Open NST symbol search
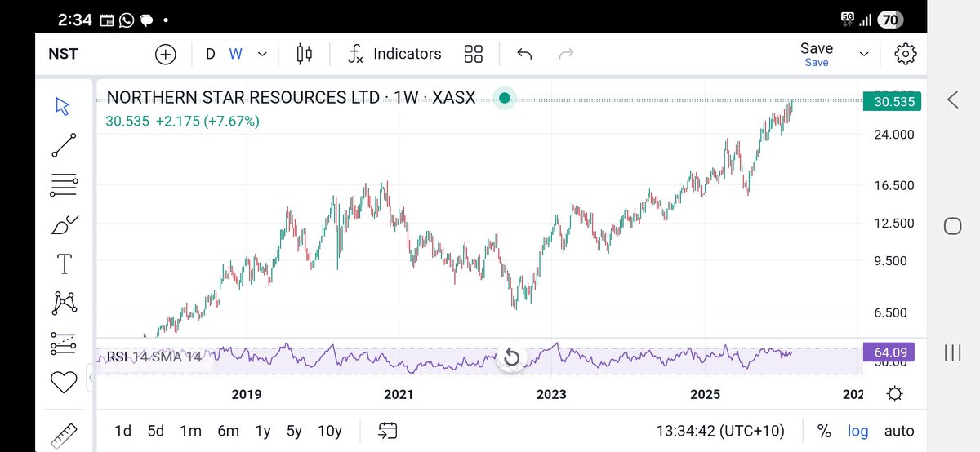The height and width of the screenshot is (452, 980). click(63, 54)
